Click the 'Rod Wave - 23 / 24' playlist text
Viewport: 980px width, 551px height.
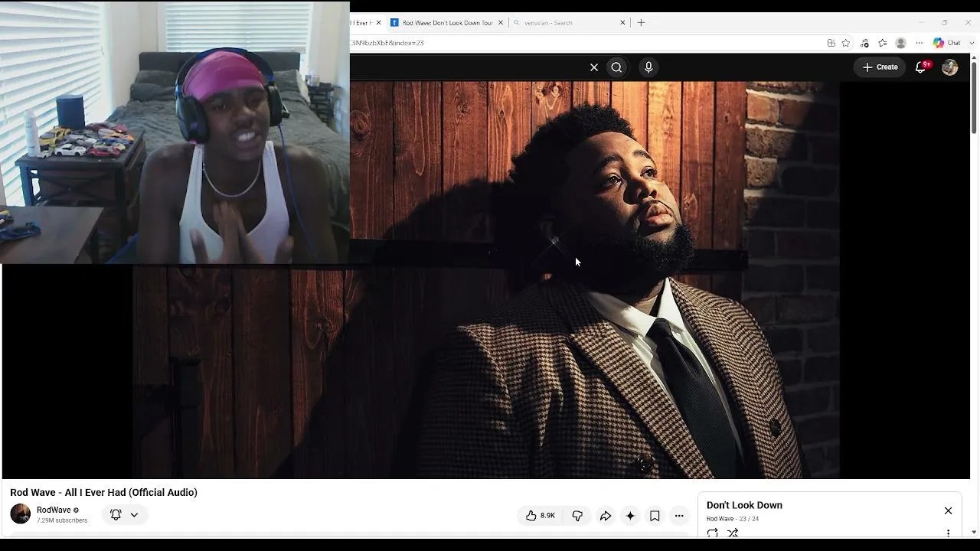(733, 519)
